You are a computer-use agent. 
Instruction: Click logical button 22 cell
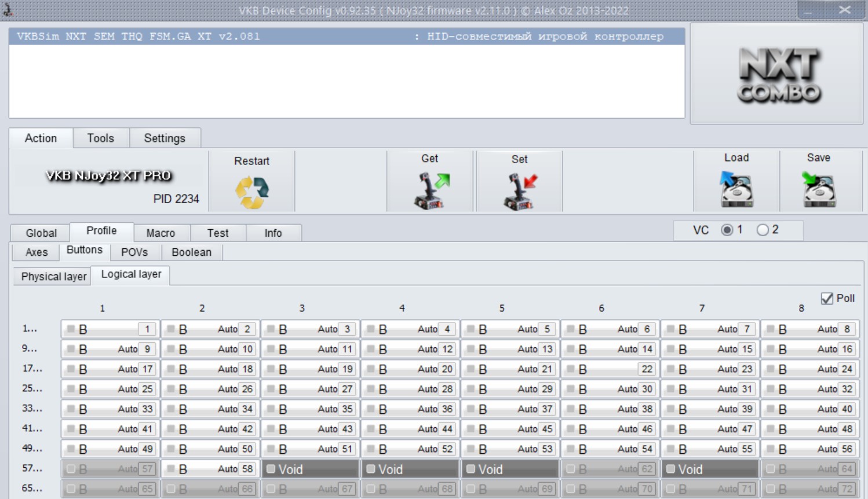[x=610, y=369]
